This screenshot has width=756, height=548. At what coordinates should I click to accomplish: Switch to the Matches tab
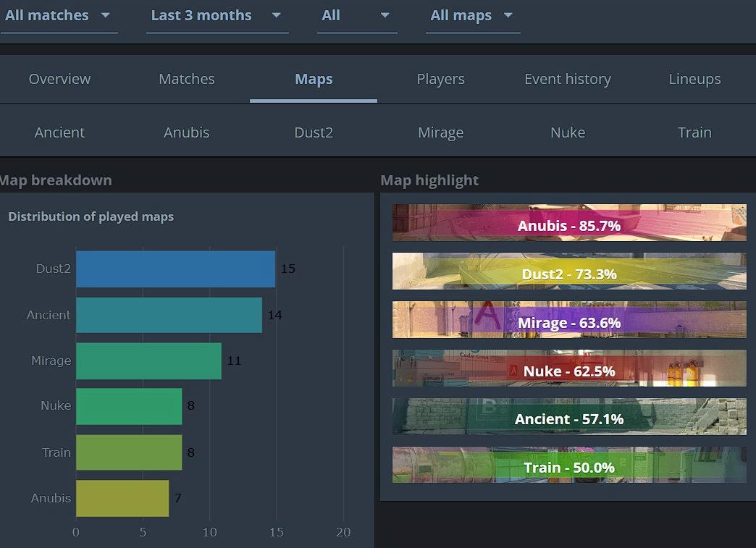coord(187,79)
